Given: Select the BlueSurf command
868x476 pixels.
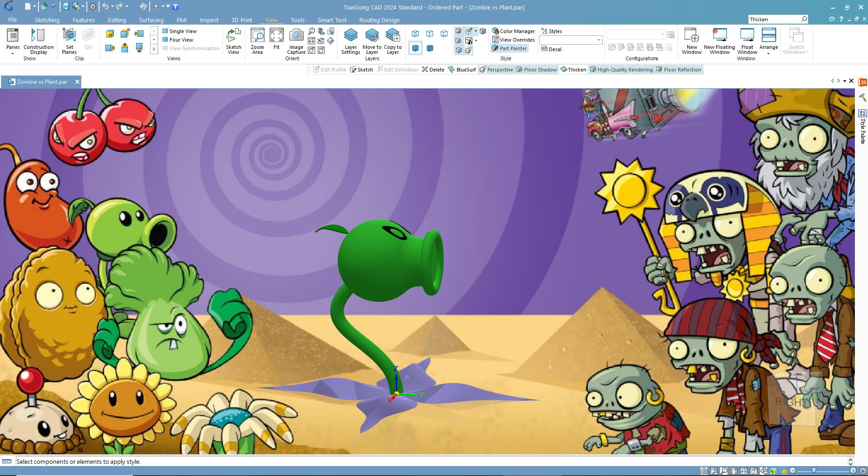Looking at the screenshot, I should tap(462, 70).
